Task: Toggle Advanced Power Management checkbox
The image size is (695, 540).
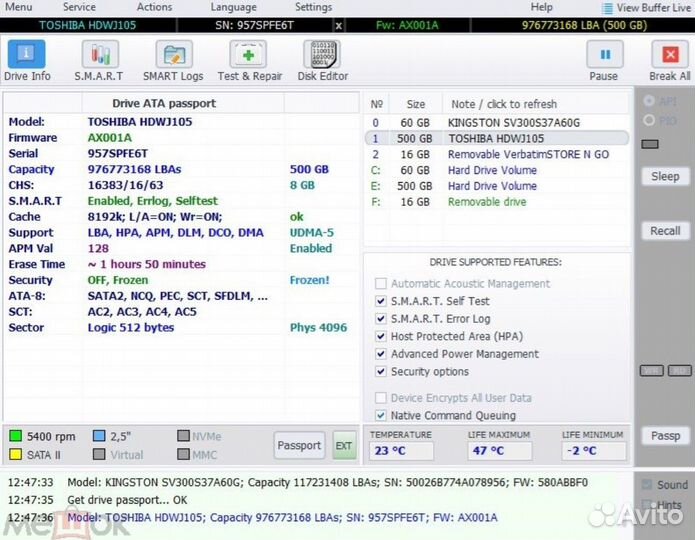Action: pos(380,354)
